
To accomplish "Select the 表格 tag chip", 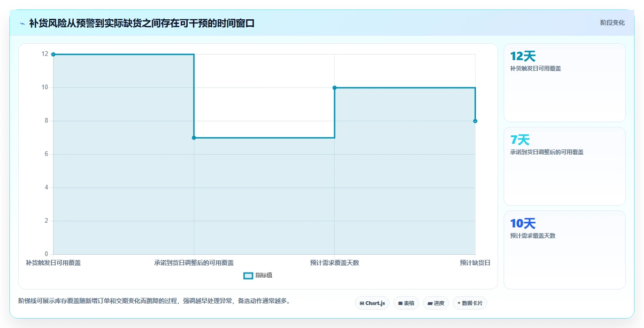I will tap(406, 303).
